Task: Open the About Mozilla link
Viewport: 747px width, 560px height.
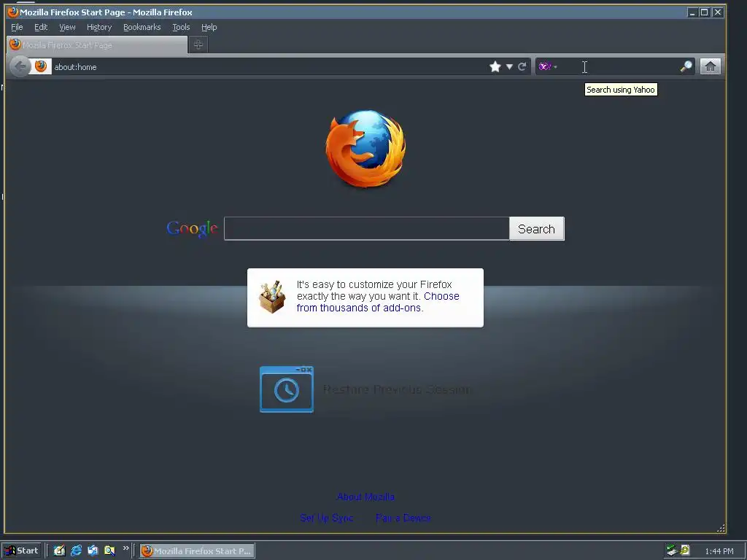Action: [365, 497]
